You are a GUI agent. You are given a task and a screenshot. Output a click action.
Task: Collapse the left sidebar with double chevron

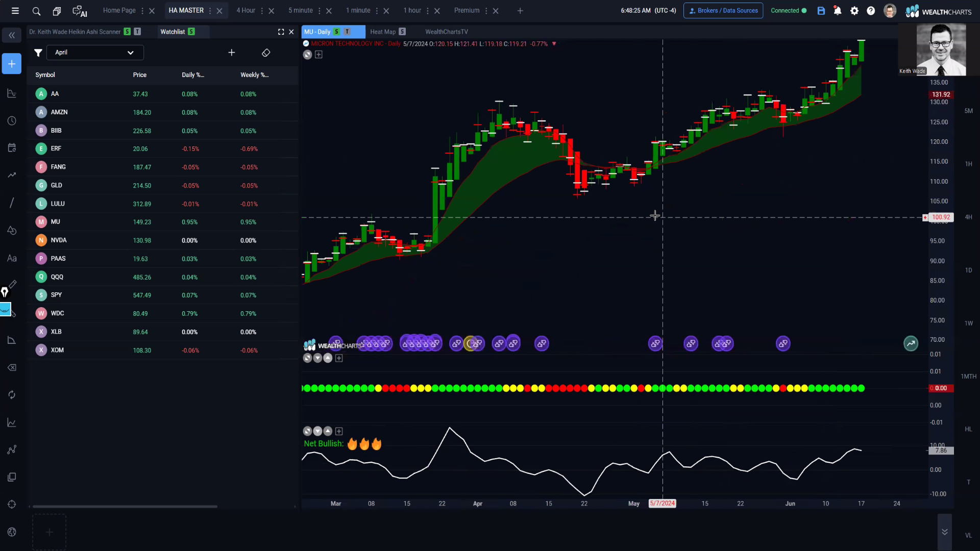click(x=12, y=35)
